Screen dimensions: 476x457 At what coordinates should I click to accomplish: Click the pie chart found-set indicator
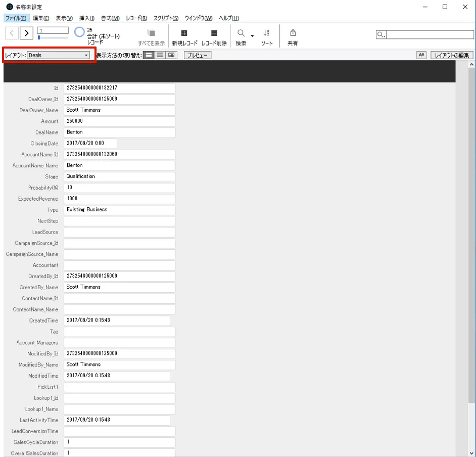pyautogui.click(x=79, y=31)
